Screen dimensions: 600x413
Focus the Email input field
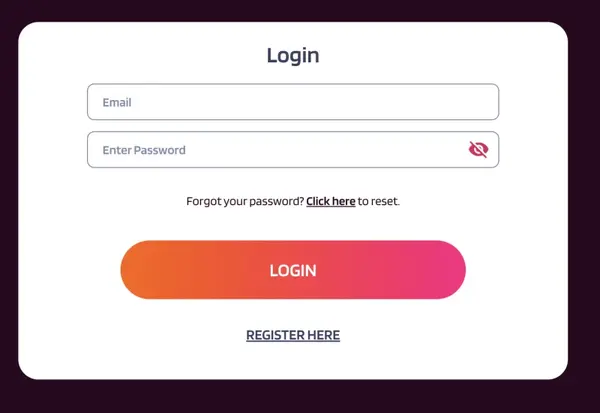[293, 102]
